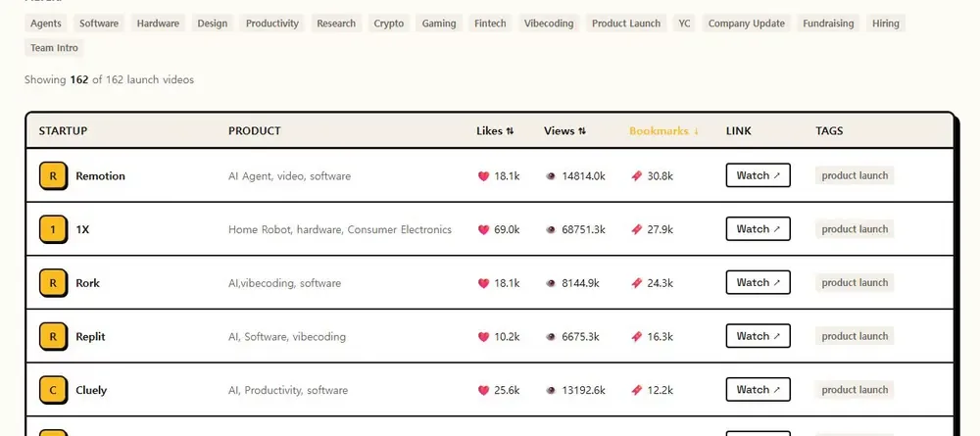The height and width of the screenshot is (436, 980).
Task: Click the bookmark icon in Rork row
Action: (636, 283)
